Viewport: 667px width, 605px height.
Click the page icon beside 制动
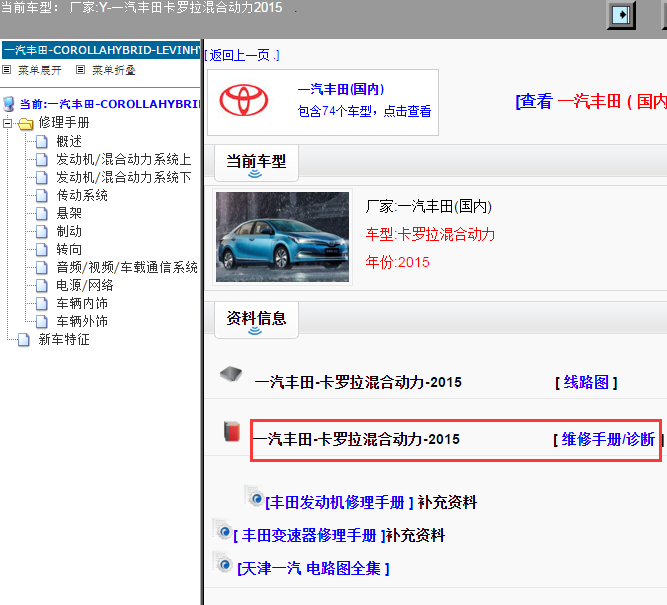click(42, 231)
